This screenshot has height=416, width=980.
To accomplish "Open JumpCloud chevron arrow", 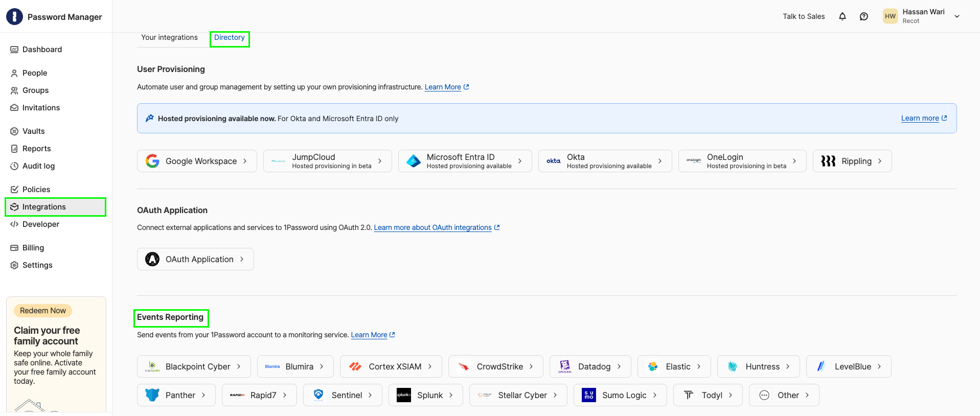I will (x=380, y=161).
